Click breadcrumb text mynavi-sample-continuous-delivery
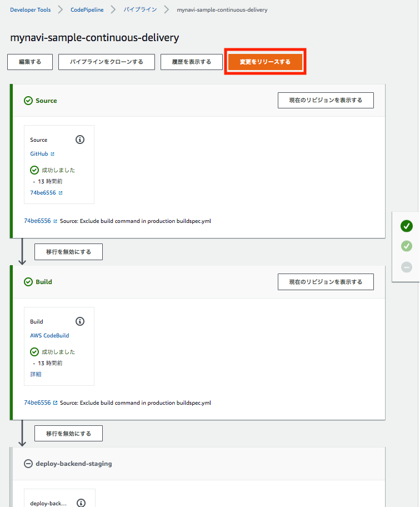The height and width of the screenshot is (507, 420). (x=222, y=10)
